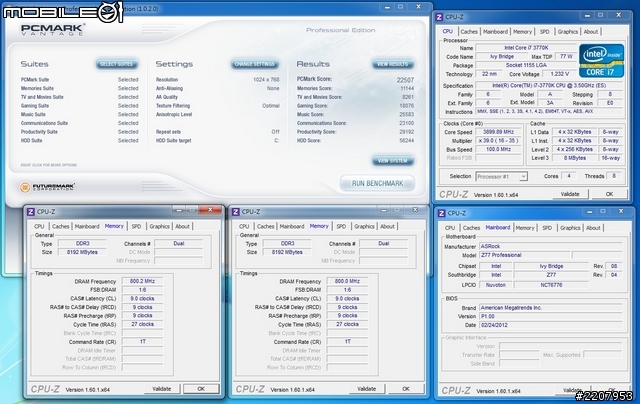640x404 pixels.
Task: Click Validate in the left Memory CPU-Z window
Action: tap(162, 389)
